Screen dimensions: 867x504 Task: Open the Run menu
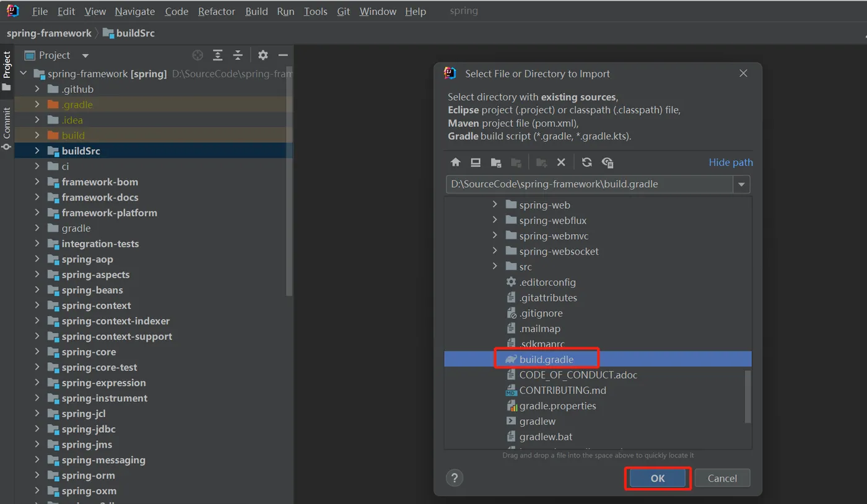pyautogui.click(x=285, y=11)
